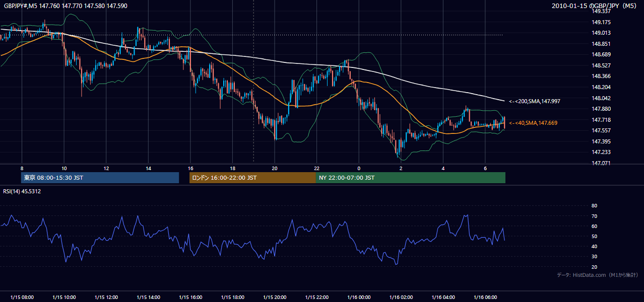The width and height of the screenshot is (644, 302).
Task: Click RSI axis level 30
Action: pos(594,257)
